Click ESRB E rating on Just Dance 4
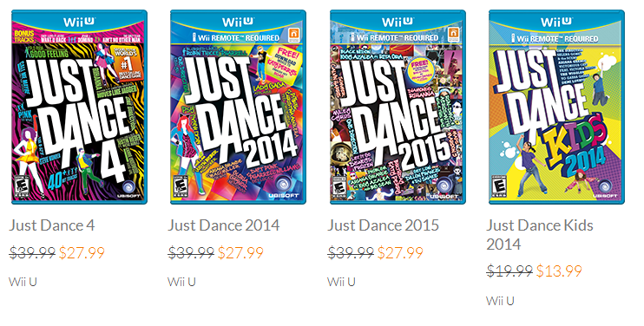Viewport: 644px width, 326px height. 22,186
